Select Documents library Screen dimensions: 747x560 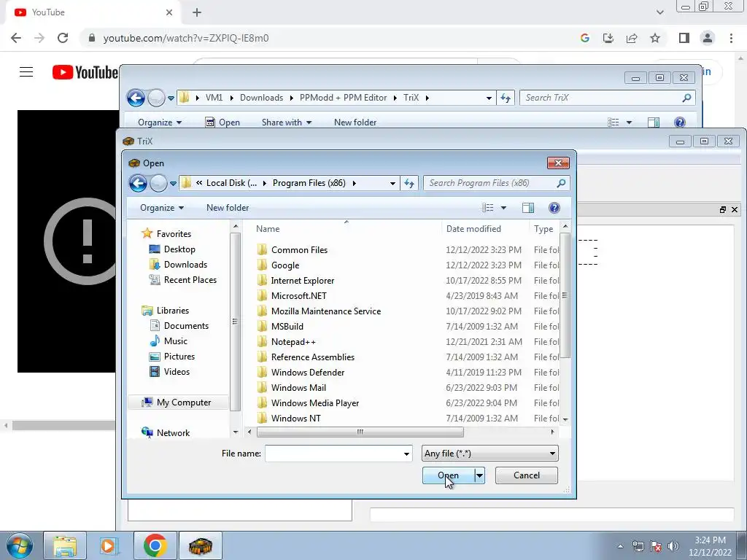186,326
